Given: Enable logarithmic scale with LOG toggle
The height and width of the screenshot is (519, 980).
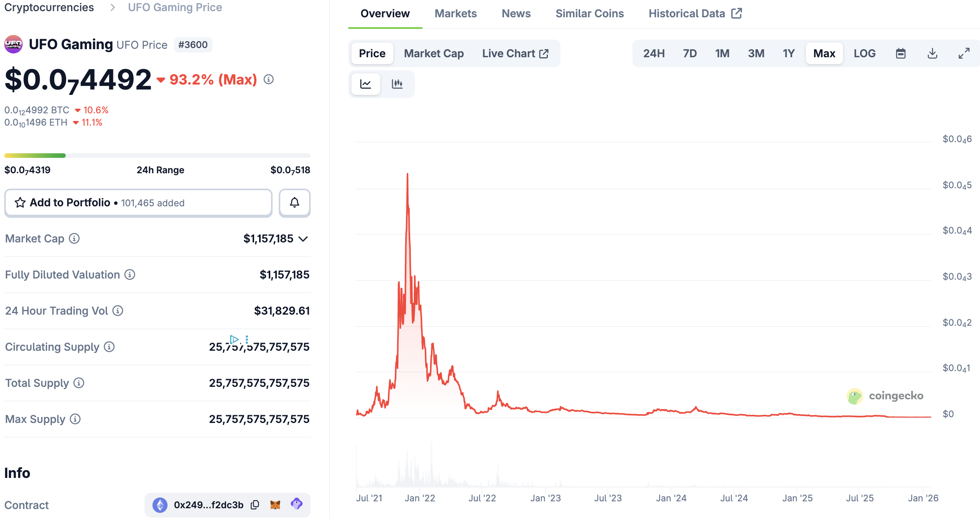Looking at the screenshot, I should point(864,53).
